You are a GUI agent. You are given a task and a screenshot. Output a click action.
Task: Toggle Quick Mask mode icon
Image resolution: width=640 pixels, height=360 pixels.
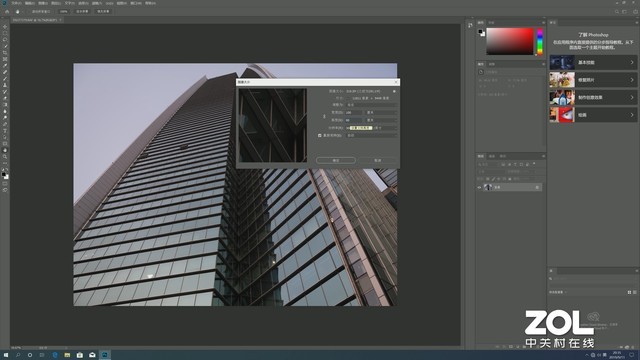tap(5, 184)
